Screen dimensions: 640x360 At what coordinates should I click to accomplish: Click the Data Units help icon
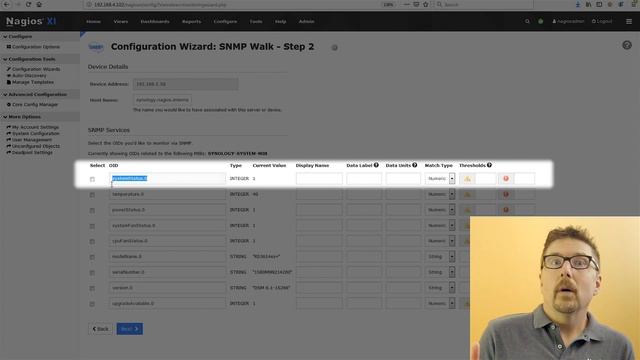[x=414, y=165]
